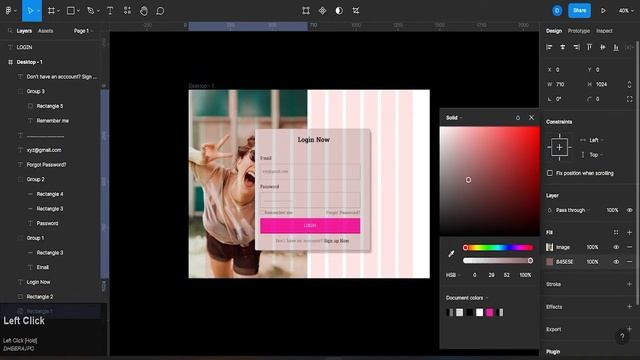Select the Pen tool
Screen dimensions: 640x360
(91, 11)
